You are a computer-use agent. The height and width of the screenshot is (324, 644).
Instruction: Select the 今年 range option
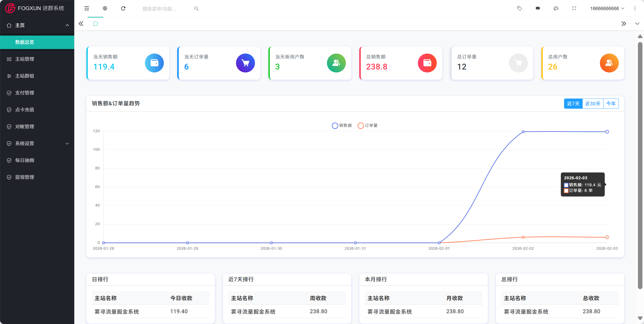coord(611,103)
